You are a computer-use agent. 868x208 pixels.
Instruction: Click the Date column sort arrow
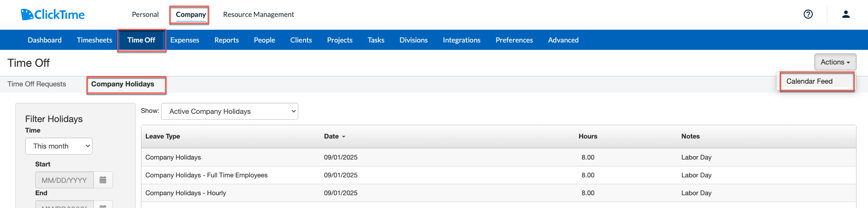click(344, 137)
